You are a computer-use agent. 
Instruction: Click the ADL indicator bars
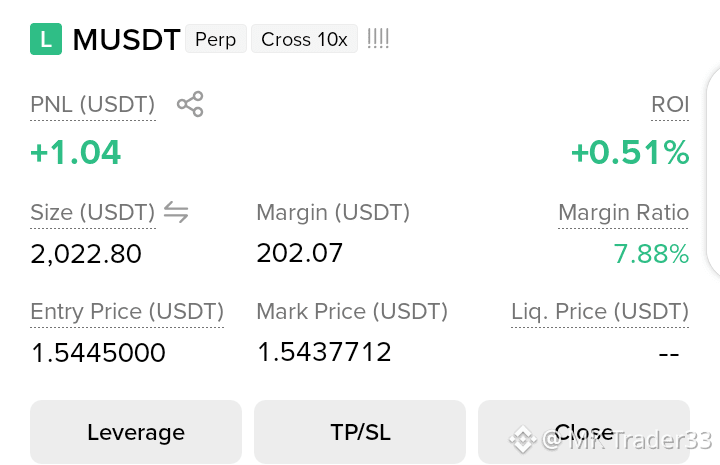[x=378, y=39]
